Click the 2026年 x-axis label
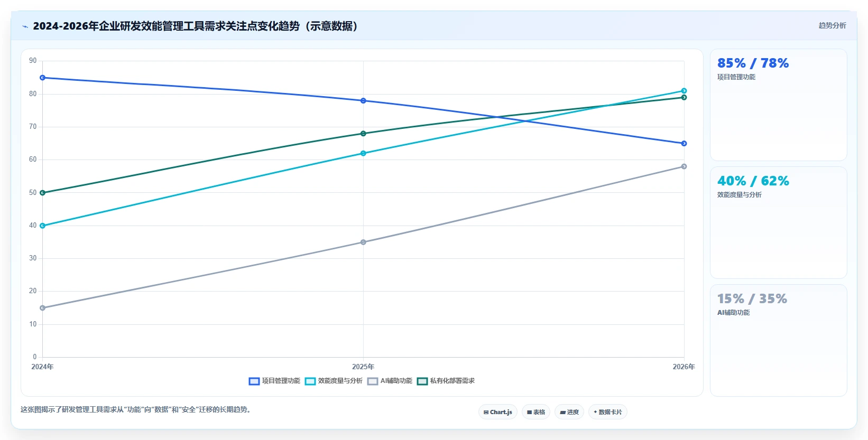The width and height of the screenshot is (868, 440). (x=684, y=367)
